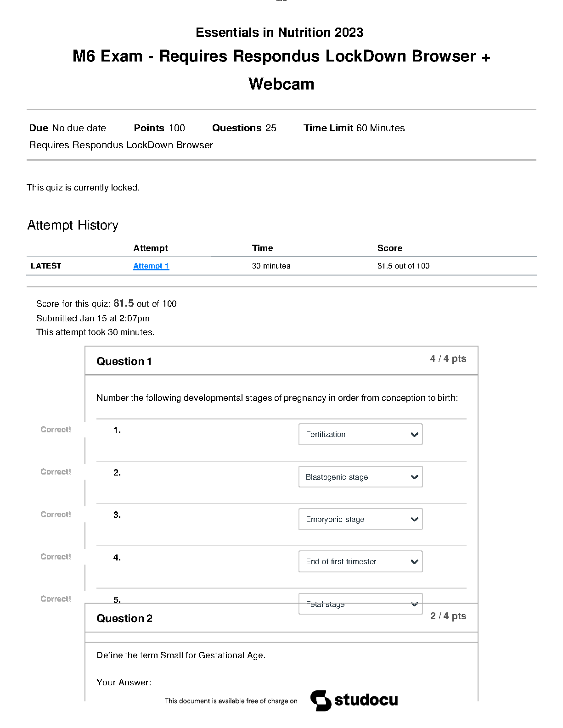The width and height of the screenshot is (563, 728).
Task: Click the Studocu logo icon
Action: coord(320,700)
